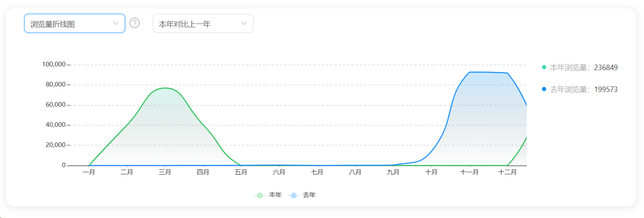Image resolution: width=644 pixels, height=218 pixels.
Task: Click the blue line's plateau above 十一月
Action: click(469, 72)
